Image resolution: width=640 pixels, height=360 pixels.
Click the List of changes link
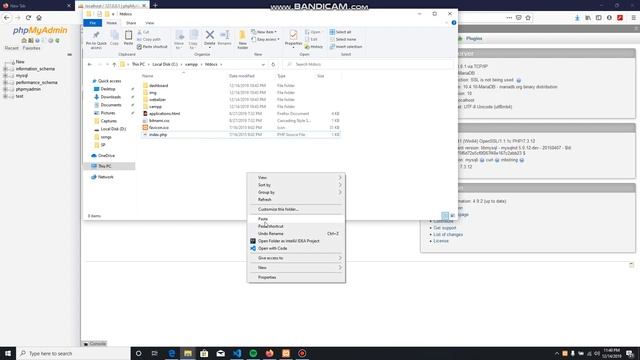coord(448,234)
